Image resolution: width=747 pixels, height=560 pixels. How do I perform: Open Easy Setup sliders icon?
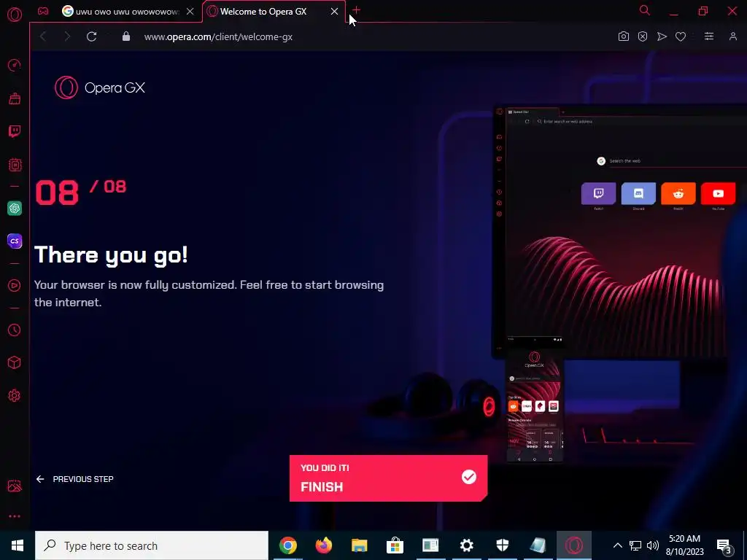[x=709, y=36]
